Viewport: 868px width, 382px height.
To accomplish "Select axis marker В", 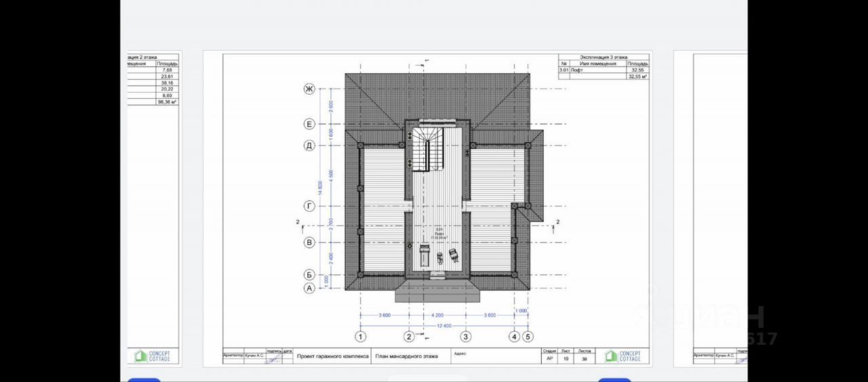I will (309, 242).
